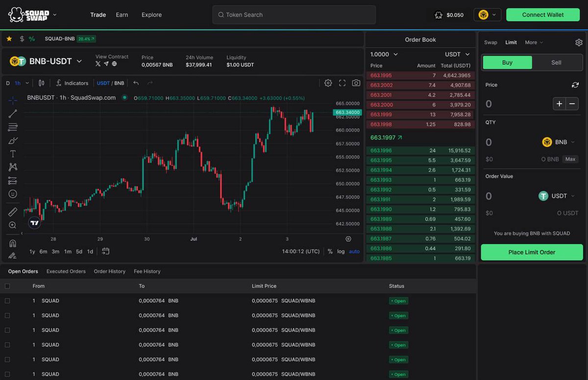Click the SQUAD-BNB ticker shortcut
This screenshot has height=380, width=588.
click(70, 39)
